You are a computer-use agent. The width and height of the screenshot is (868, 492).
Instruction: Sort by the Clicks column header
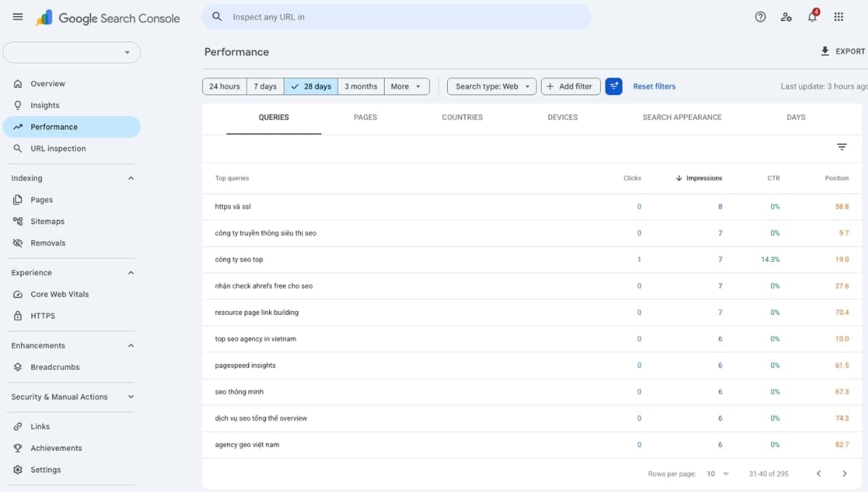click(632, 178)
